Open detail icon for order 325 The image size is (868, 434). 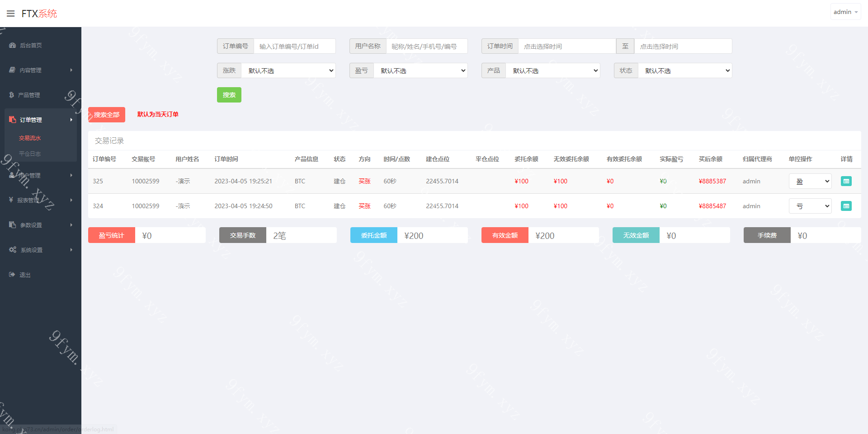click(846, 181)
